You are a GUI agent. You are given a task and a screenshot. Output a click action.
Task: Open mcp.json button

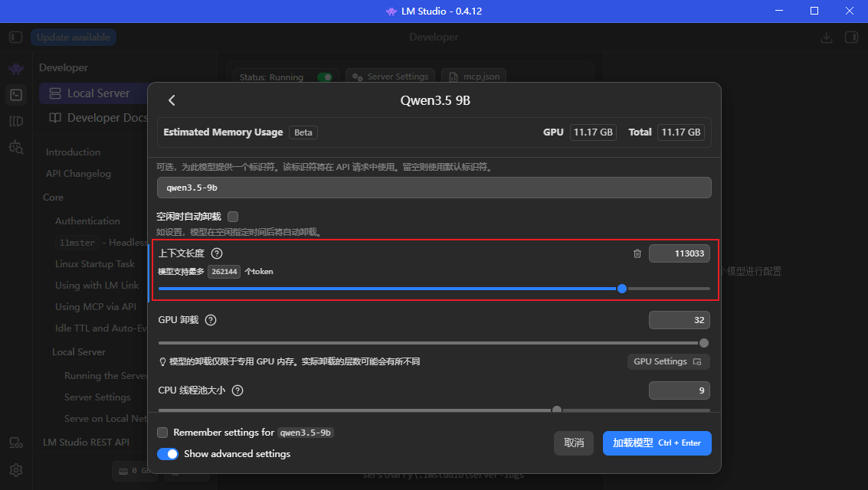point(474,77)
